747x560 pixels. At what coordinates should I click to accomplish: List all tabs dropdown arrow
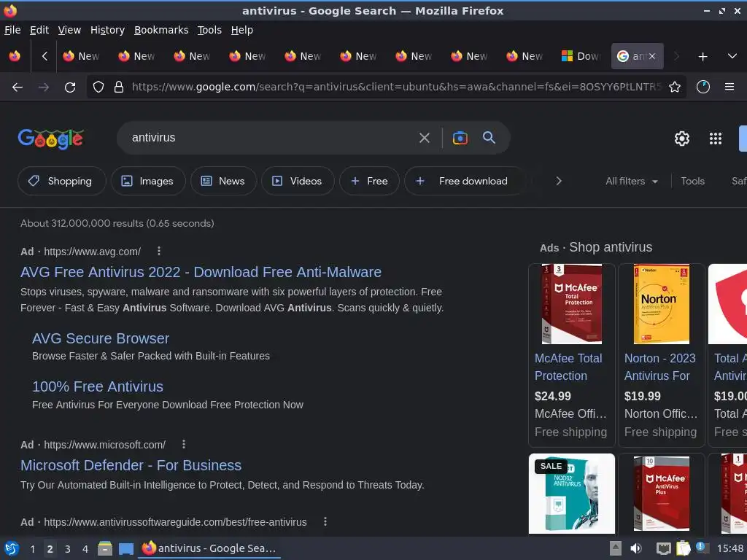732,56
